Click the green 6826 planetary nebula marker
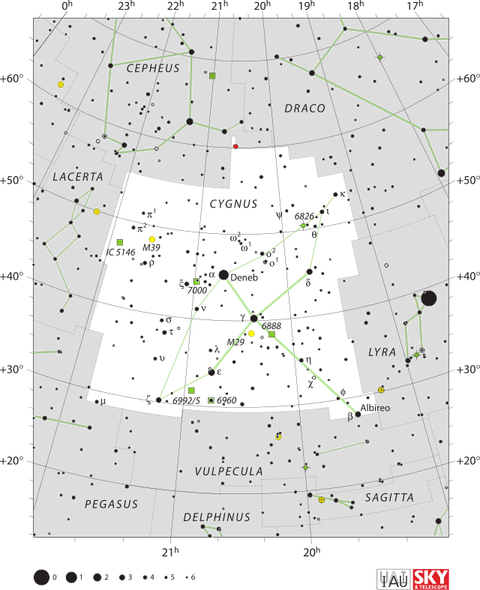 pos(303,225)
